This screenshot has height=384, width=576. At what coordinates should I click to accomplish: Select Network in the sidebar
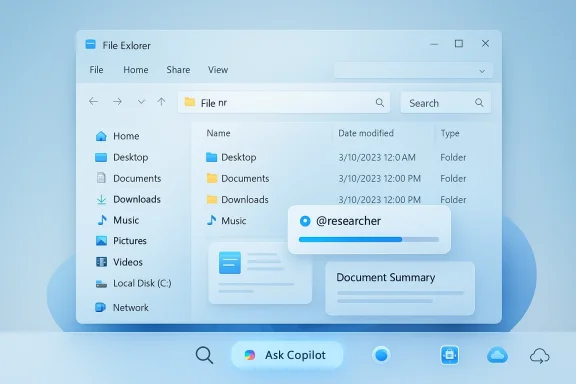coord(122,308)
